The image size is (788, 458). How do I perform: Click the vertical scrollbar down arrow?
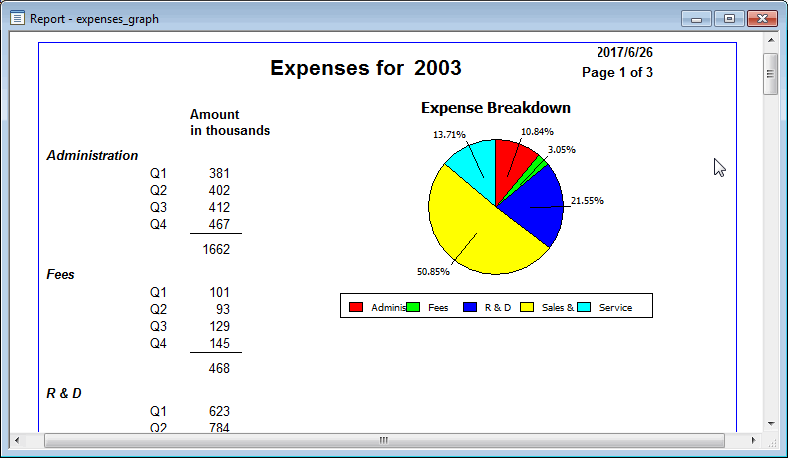point(771,424)
